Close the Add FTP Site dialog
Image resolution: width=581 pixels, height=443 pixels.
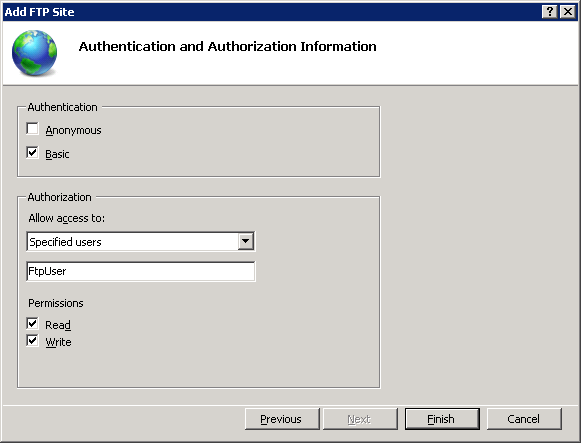568,12
